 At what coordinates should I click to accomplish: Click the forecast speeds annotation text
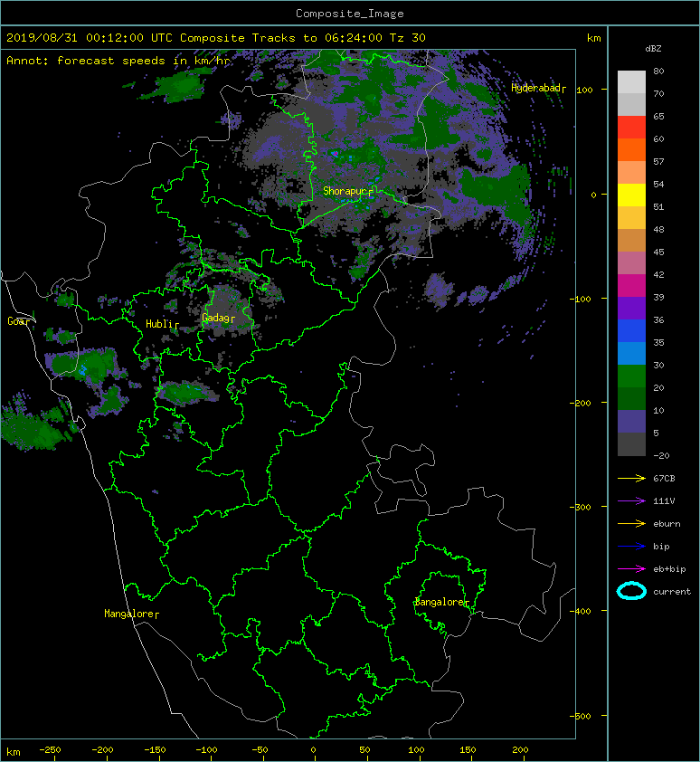click(118, 61)
